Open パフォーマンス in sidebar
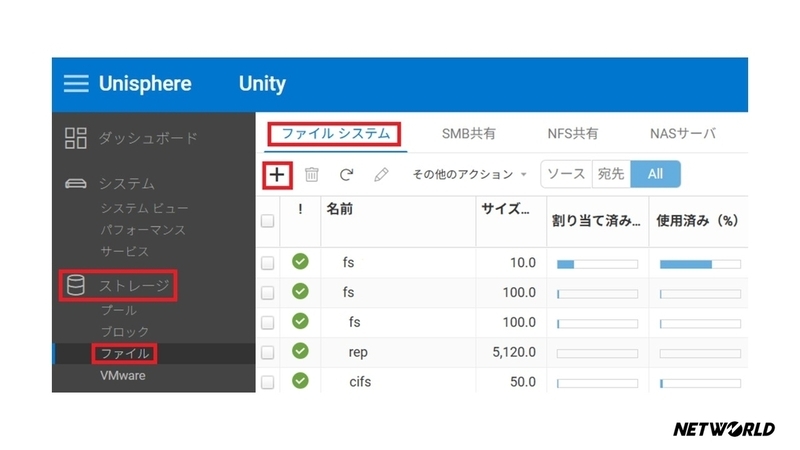This screenshot has width=800, height=450. coord(143,230)
